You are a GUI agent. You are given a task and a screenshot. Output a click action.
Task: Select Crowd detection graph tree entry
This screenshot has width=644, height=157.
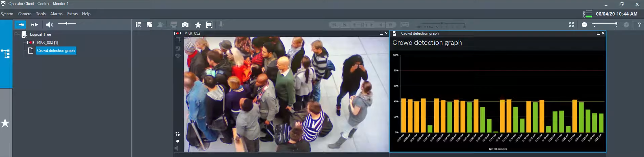coord(56,51)
